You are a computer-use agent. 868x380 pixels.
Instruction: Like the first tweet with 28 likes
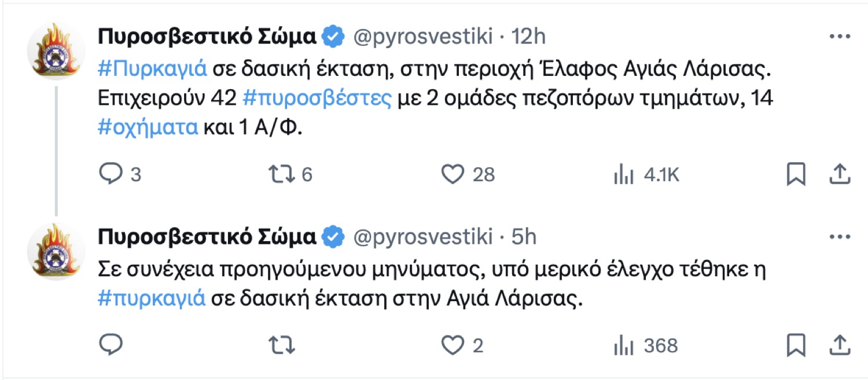453,174
